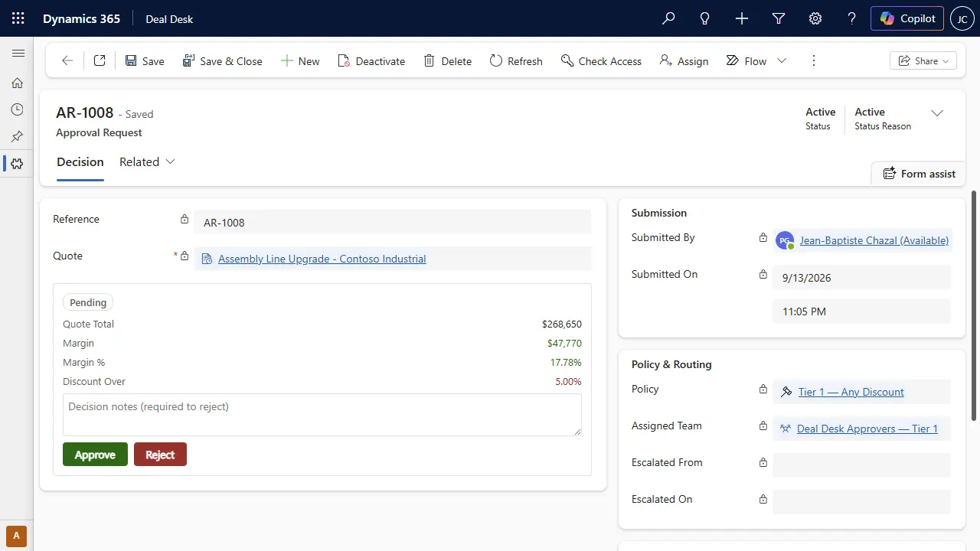Click the lock icon beside Policy
The image size is (980, 551).
point(763,389)
